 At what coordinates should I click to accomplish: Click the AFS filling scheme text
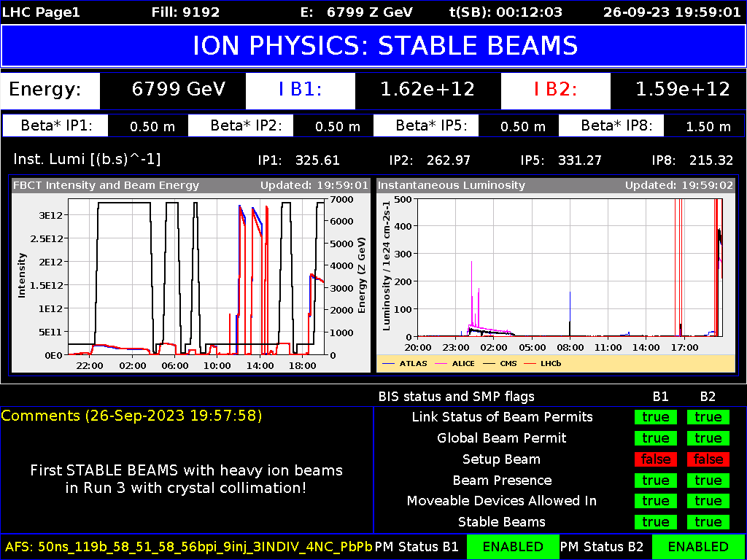(x=188, y=547)
